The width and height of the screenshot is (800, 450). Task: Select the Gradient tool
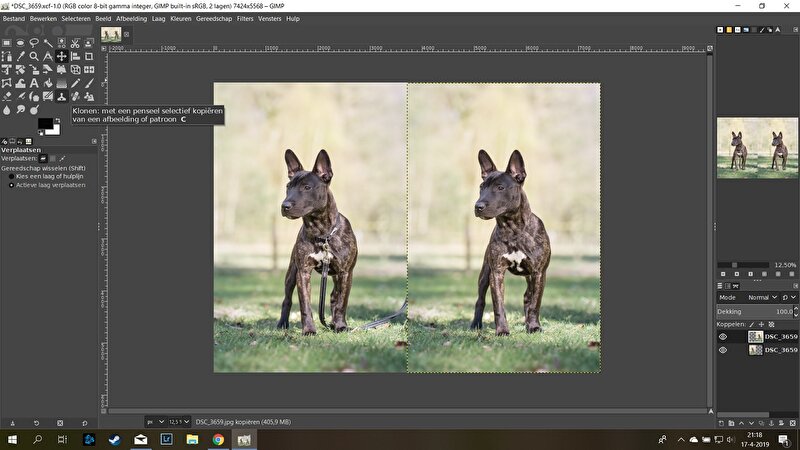(62, 83)
